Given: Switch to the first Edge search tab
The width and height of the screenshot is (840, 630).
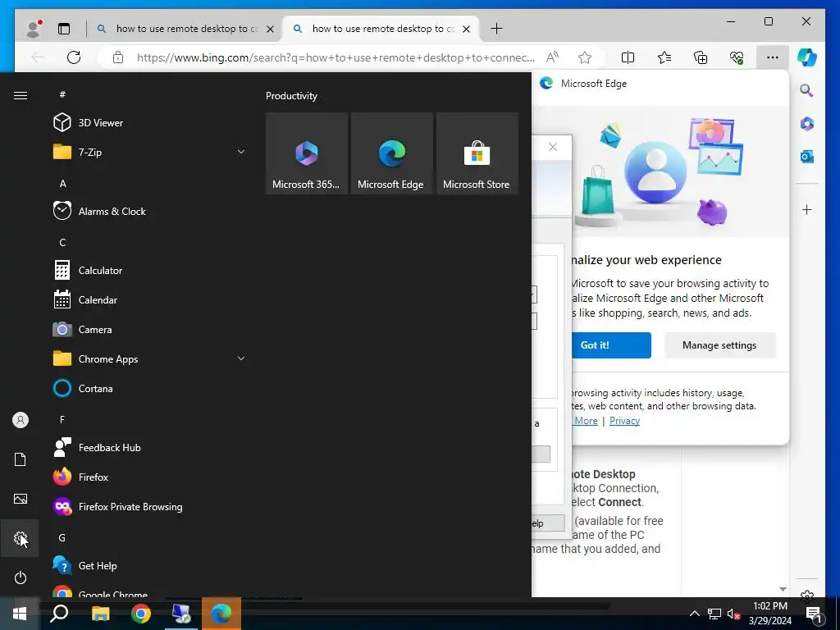Looking at the screenshot, I should click(x=183, y=29).
